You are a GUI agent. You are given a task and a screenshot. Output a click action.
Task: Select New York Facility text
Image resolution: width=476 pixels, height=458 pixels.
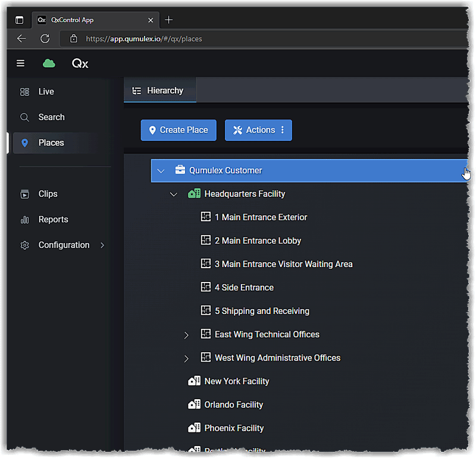pos(237,381)
